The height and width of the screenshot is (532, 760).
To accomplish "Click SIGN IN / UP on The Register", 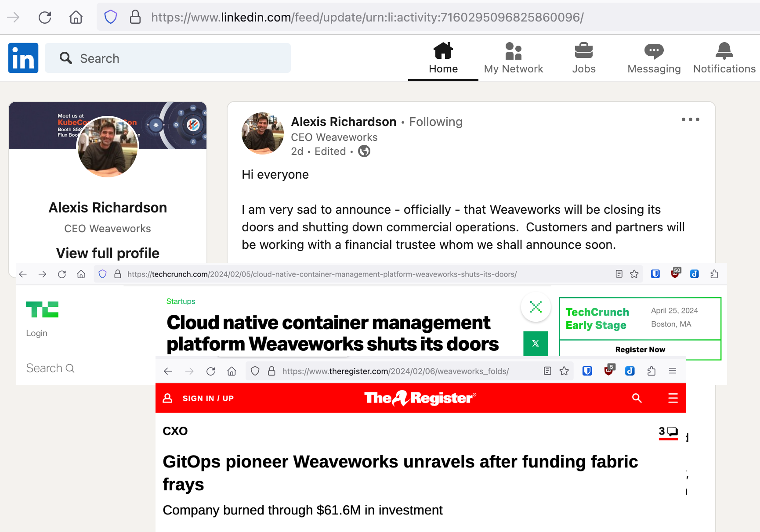I will [207, 398].
